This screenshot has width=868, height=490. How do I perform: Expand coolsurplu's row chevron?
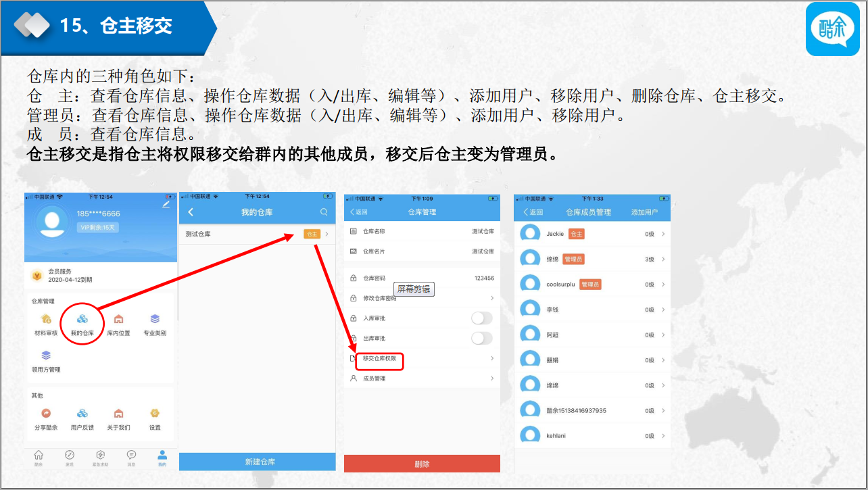click(x=663, y=285)
